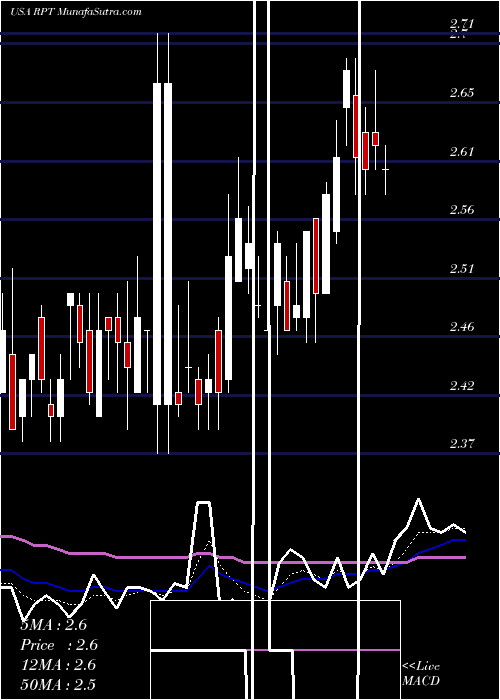500x700 pixels.
Task: Click the '5MA : 2.6' readout
Action: (x=54, y=625)
